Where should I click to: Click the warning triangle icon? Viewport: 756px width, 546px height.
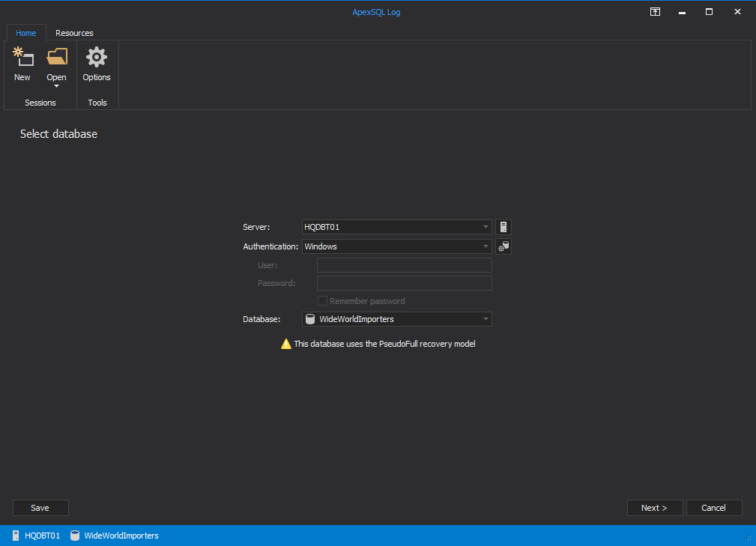286,344
